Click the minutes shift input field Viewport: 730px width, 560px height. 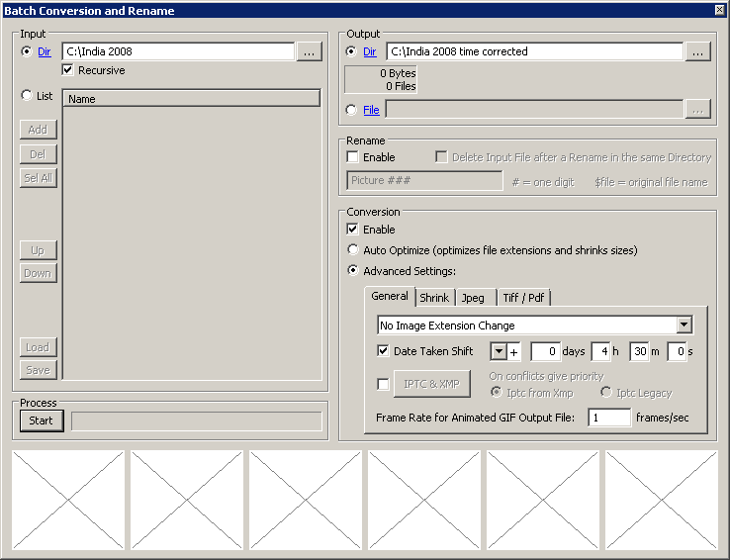click(640, 351)
